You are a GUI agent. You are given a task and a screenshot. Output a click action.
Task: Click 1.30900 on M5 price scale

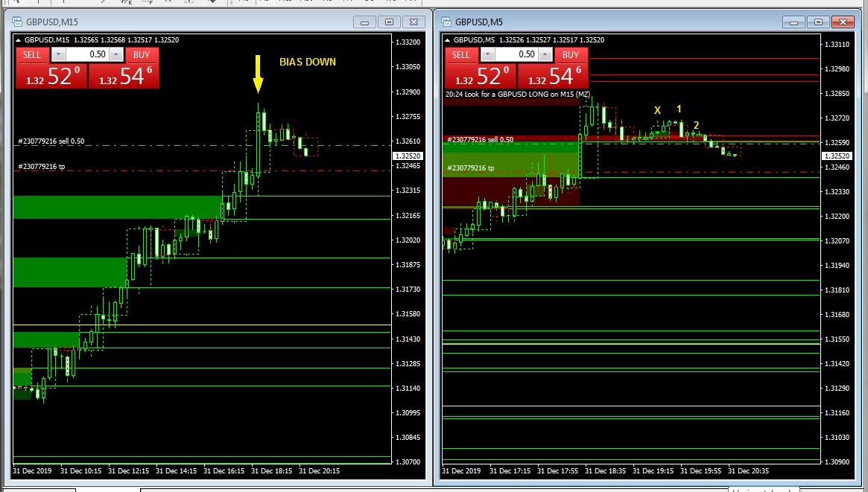(837, 462)
